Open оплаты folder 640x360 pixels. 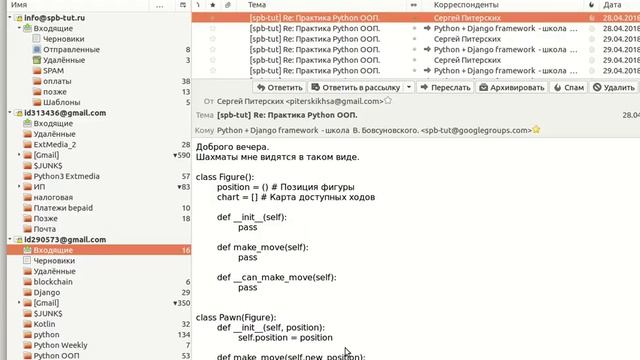point(57,81)
